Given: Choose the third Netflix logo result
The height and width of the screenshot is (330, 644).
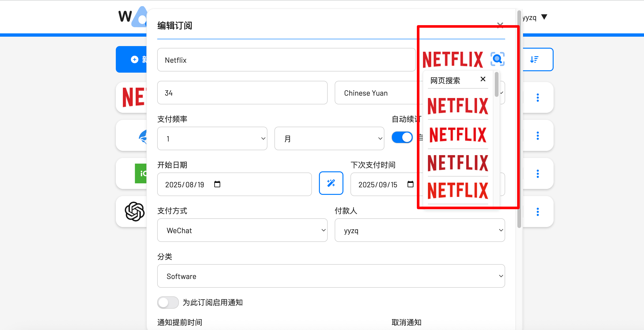Looking at the screenshot, I should [x=458, y=163].
